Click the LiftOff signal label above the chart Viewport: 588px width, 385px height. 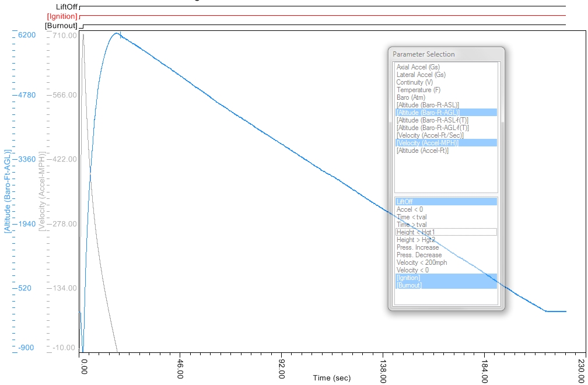click(x=66, y=7)
